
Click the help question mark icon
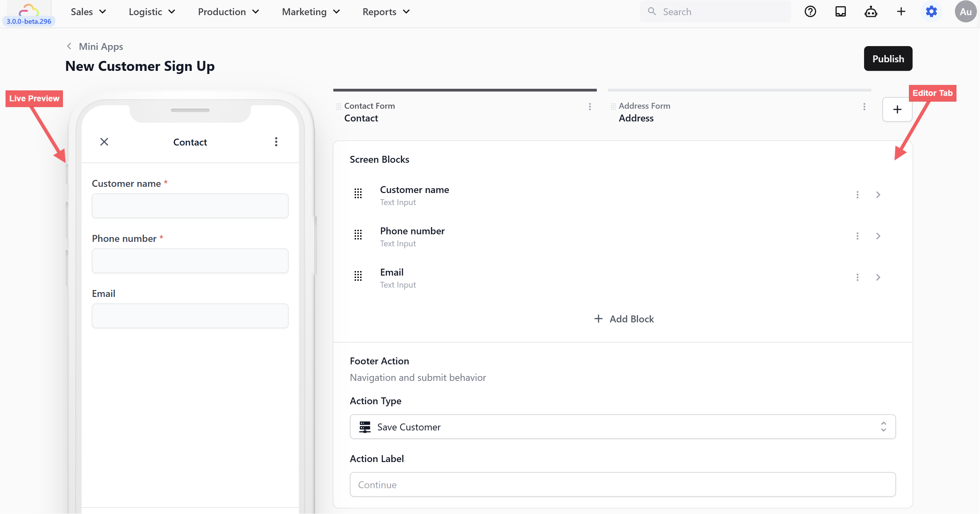pos(810,12)
